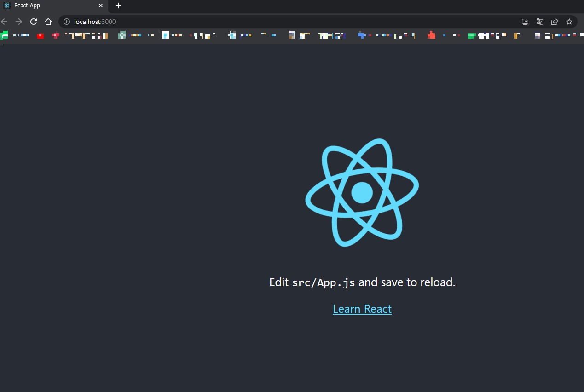Follow the Learn React link
This screenshot has width=584, height=392.
[x=362, y=309]
